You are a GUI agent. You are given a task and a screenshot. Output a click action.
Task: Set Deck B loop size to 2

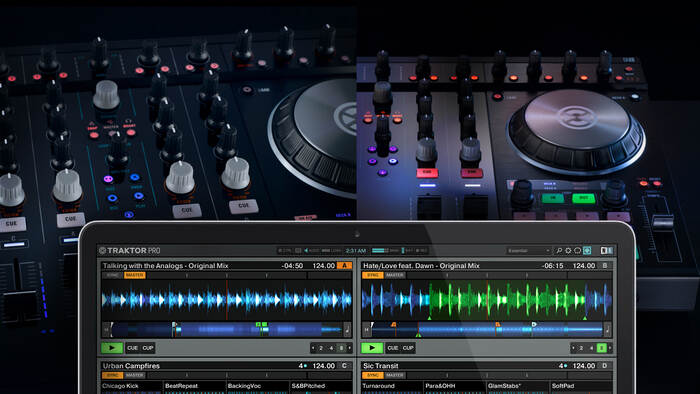coord(581,348)
